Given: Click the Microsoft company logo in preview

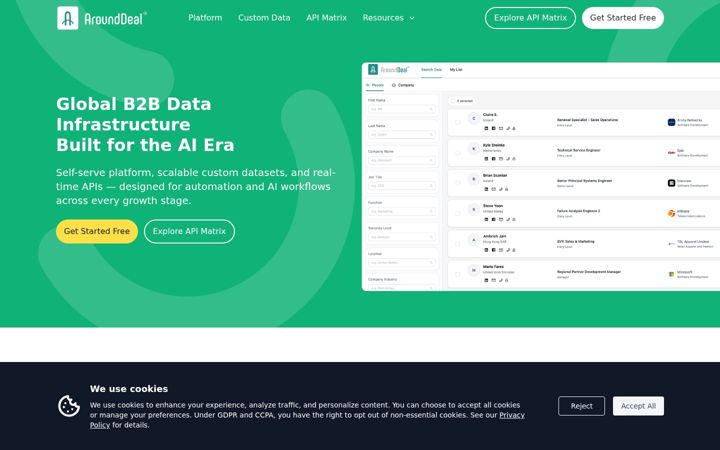Looking at the screenshot, I should 671,274.
